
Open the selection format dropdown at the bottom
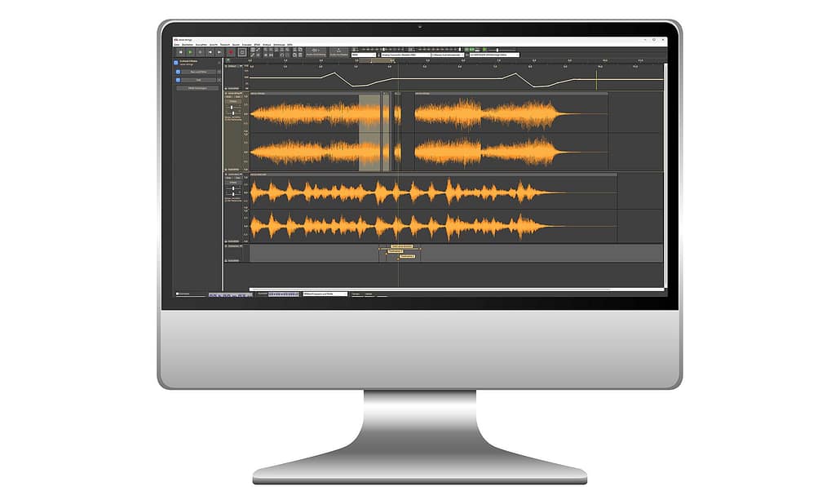coord(325,294)
